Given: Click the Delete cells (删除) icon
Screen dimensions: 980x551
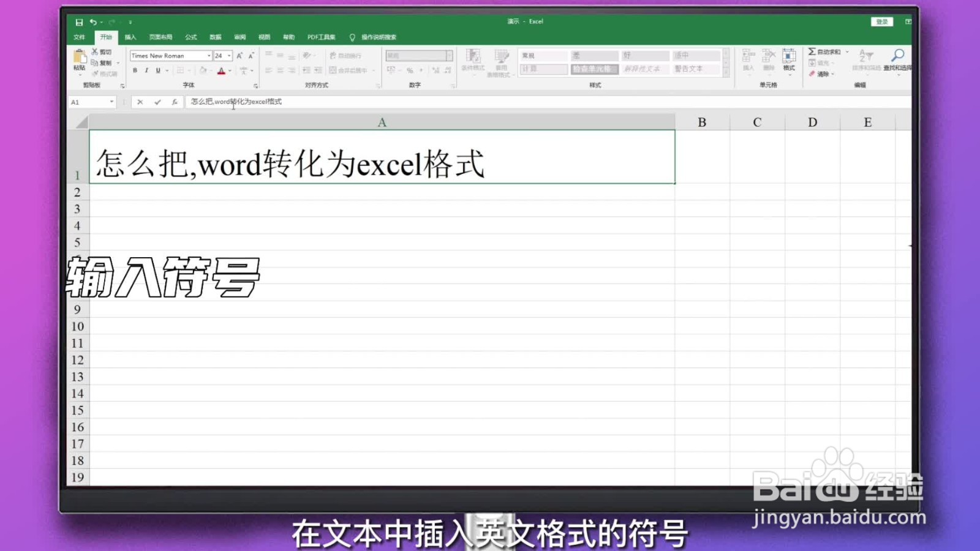Looking at the screenshot, I should click(769, 56).
